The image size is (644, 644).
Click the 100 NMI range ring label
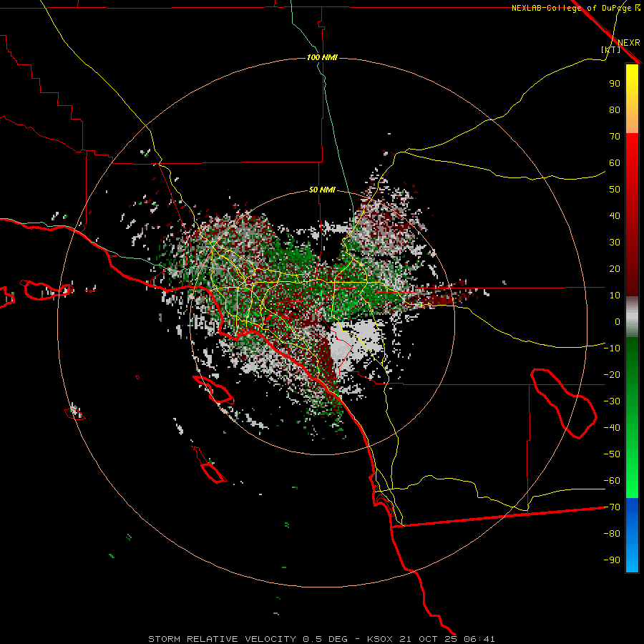[322, 57]
